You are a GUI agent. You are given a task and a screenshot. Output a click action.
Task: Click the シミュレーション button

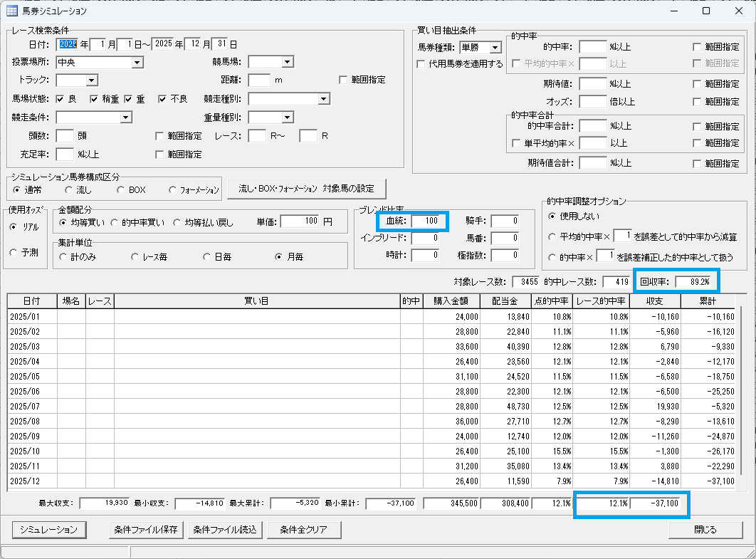(48, 530)
